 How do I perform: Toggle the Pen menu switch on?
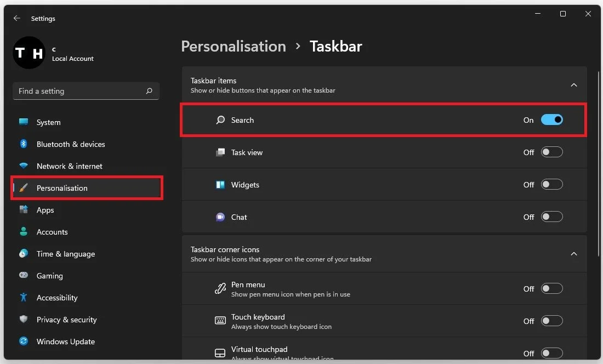551,289
